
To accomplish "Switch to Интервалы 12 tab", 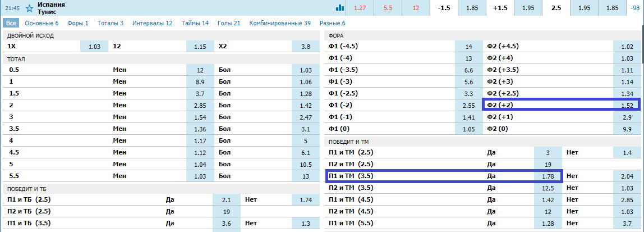I will pyautogui.click(x=153, y=23).
